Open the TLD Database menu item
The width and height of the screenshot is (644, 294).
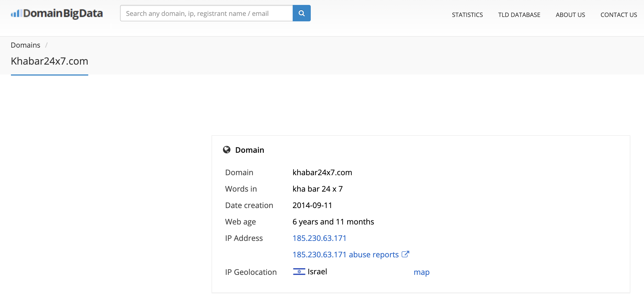click(x=519, y=15)
